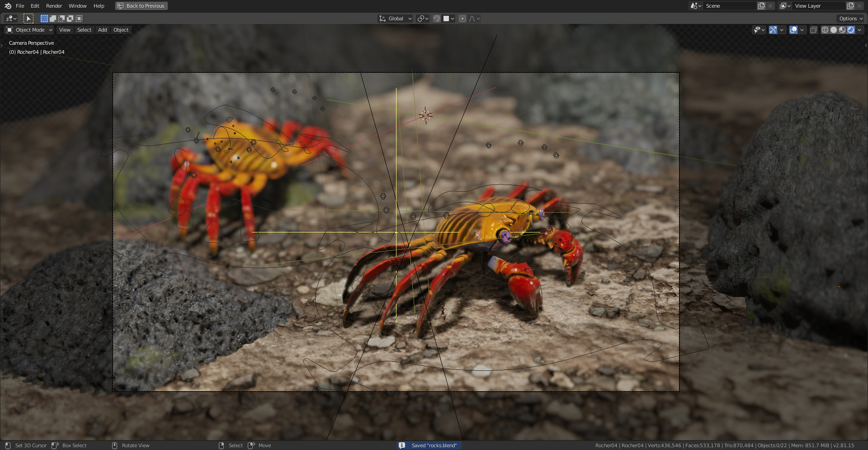Open the File menu
868x450 pixels.
(20, 6)
